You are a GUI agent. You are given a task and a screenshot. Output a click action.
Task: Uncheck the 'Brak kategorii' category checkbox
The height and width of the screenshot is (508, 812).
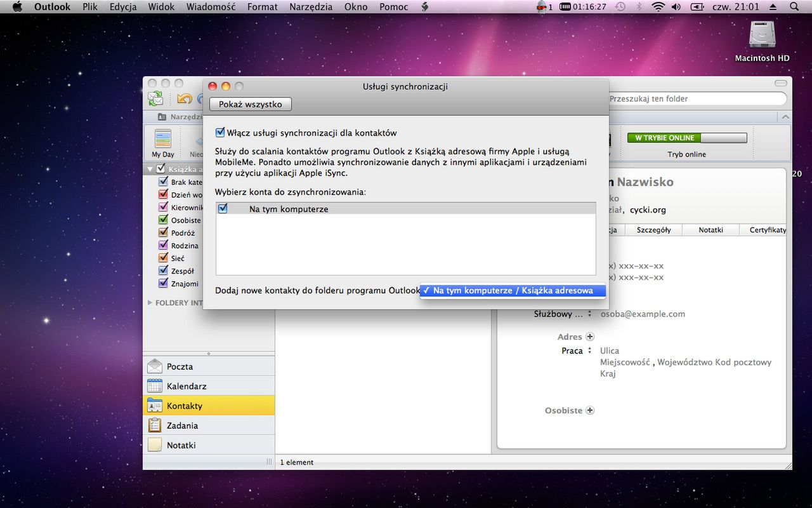[x=163, y=182]
